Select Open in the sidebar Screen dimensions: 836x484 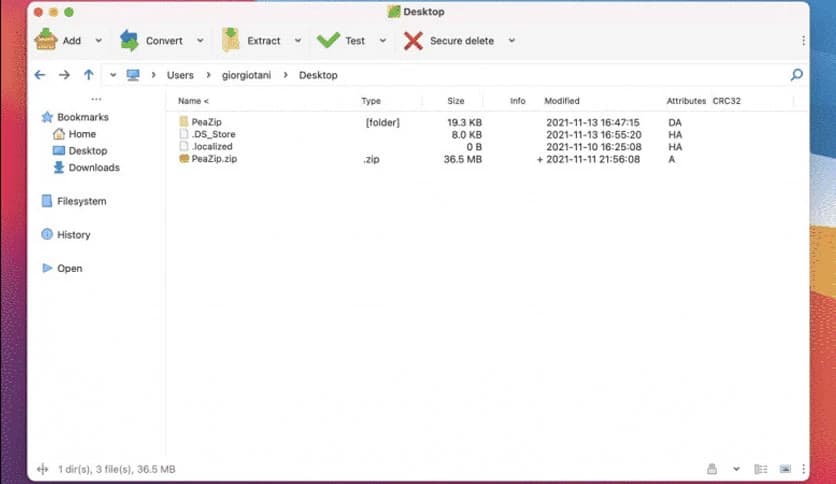tap(70, 268)
